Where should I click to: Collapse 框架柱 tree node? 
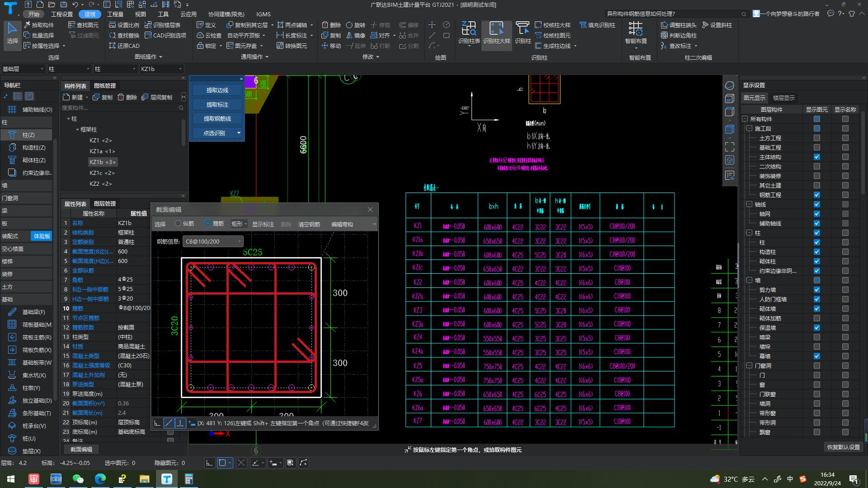[77, 130]
